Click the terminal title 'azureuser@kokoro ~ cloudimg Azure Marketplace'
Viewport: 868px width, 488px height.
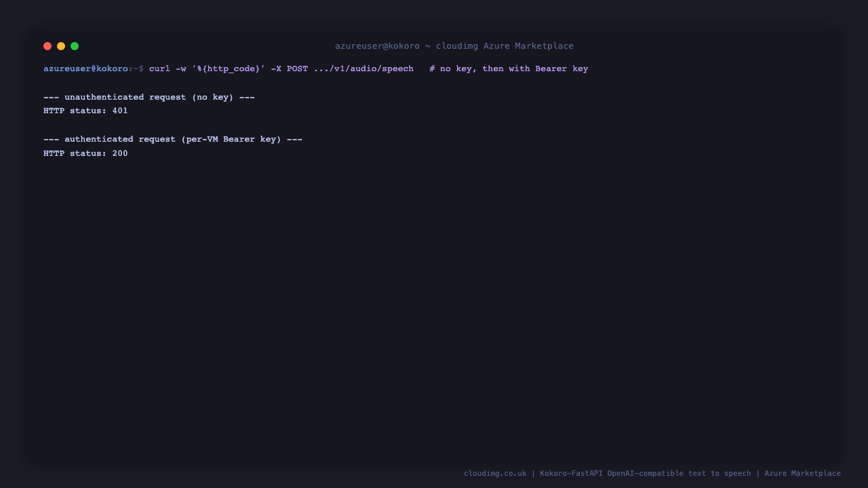(x=454, y=46)
